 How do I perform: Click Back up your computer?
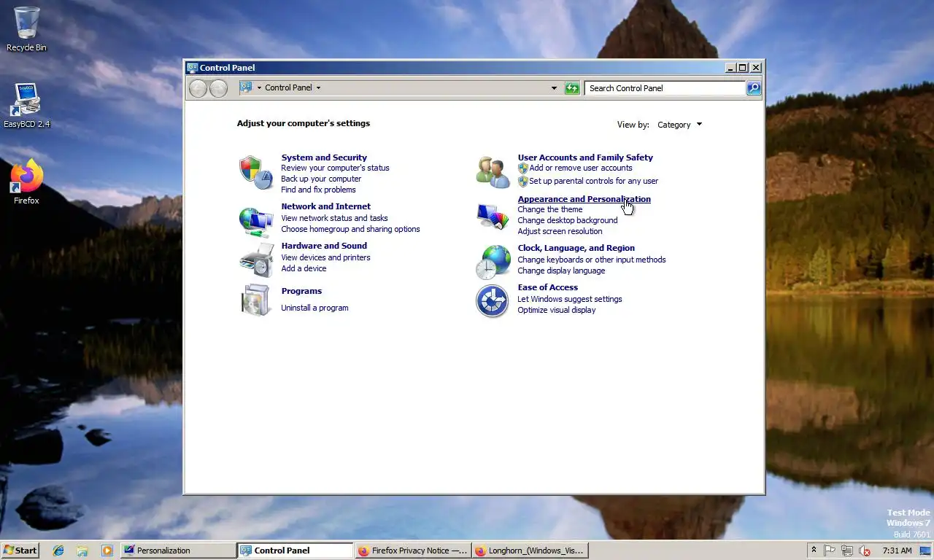321,179
